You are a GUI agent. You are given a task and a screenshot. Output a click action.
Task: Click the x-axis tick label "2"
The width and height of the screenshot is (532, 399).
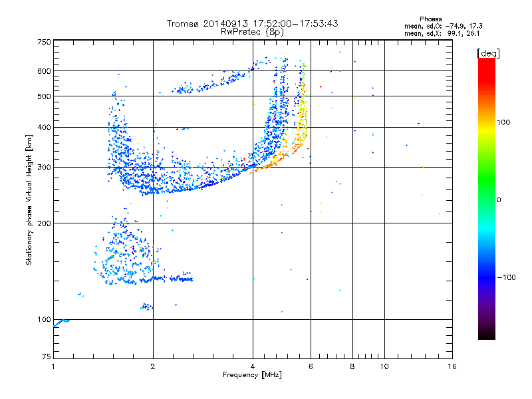[x=153, y=366]
